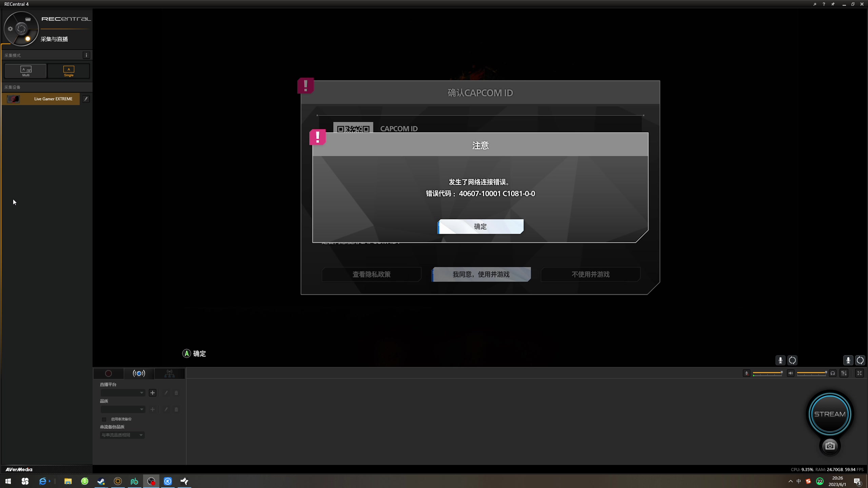The width and height of the screenshot is (868, 488).
Task: Mute the speaker output
Action: pyautogui.click(x=791, y=373)
